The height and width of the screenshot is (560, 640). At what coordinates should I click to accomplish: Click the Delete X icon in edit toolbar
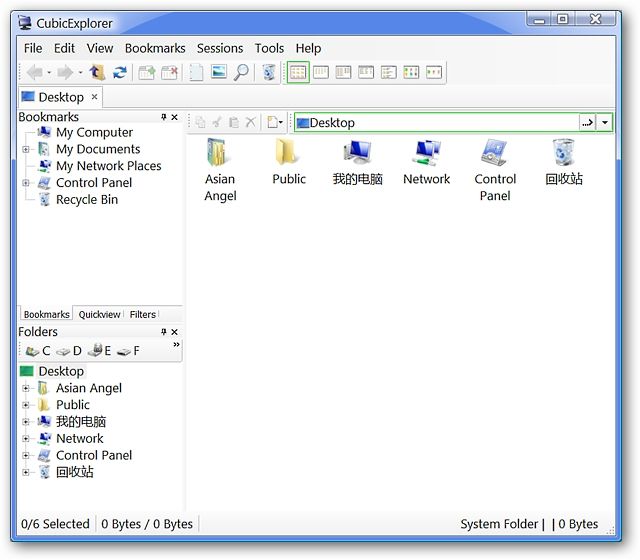(251, 122)
